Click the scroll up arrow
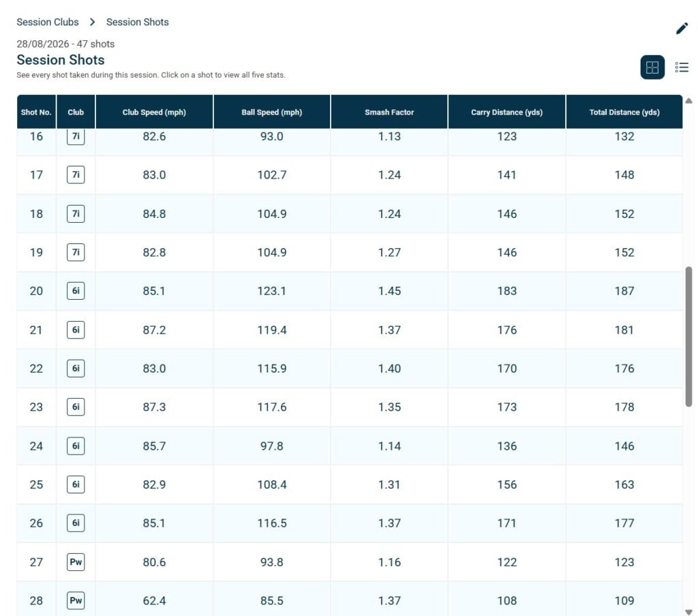Screen dimensions: 698x616 [x=688, y=101]
